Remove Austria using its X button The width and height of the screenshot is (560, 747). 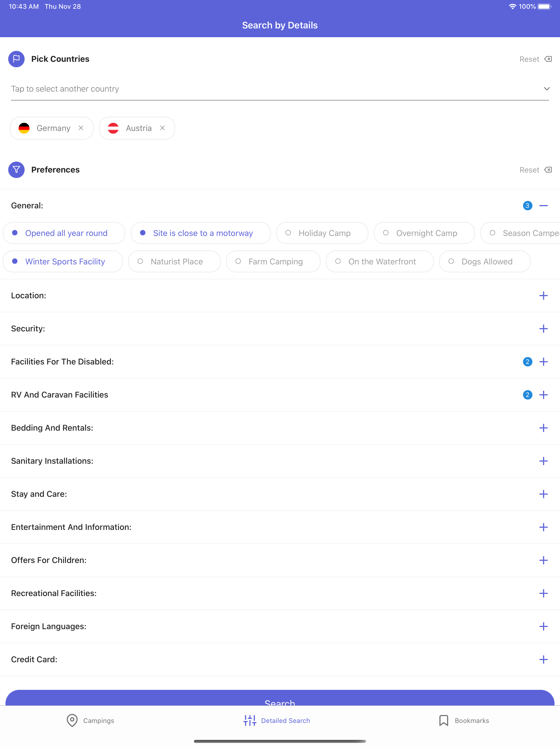coord(162,128)
